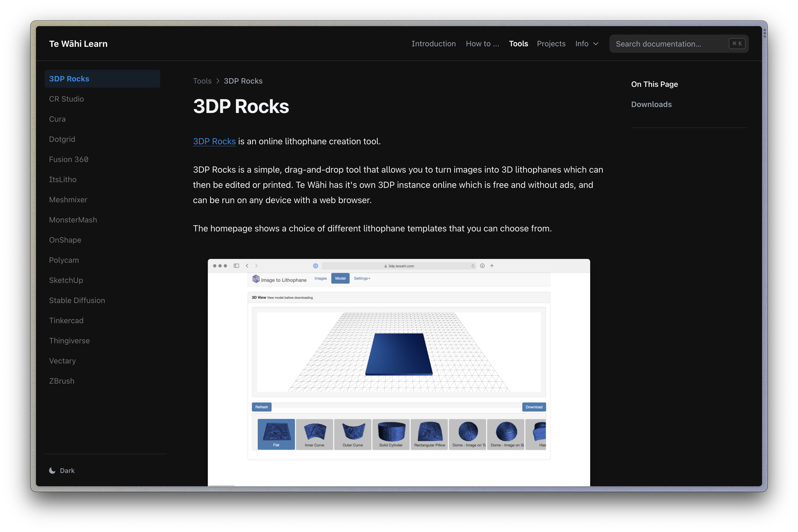Click the breadcrumb chevron after Tools
798x532 pixels.
(x=218, y=81)
